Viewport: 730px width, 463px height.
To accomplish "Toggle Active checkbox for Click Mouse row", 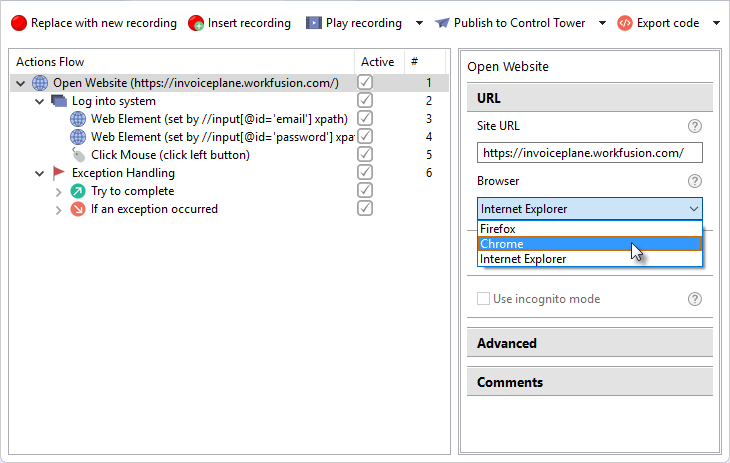I will (365, 154).
